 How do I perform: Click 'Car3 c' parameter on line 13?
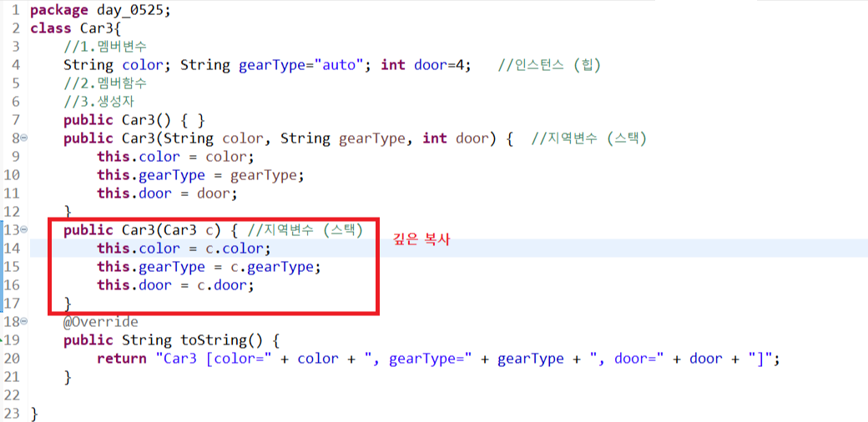[x=189, y=230]
